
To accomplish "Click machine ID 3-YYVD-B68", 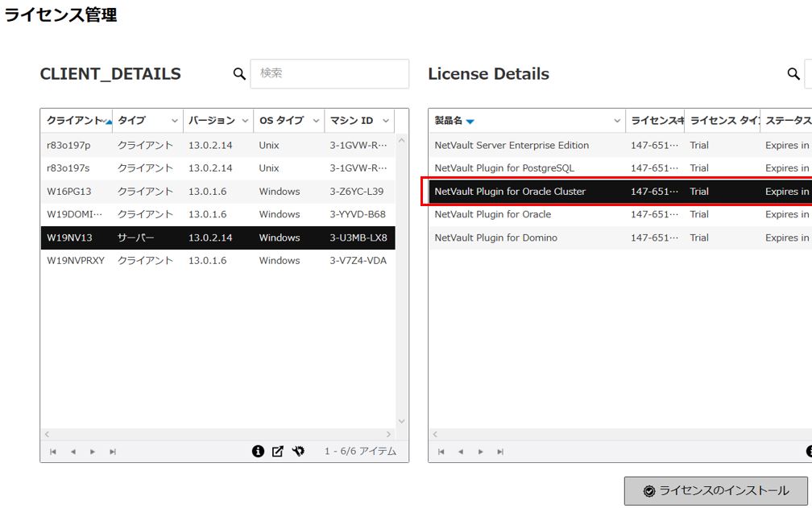I will (358, 214).
